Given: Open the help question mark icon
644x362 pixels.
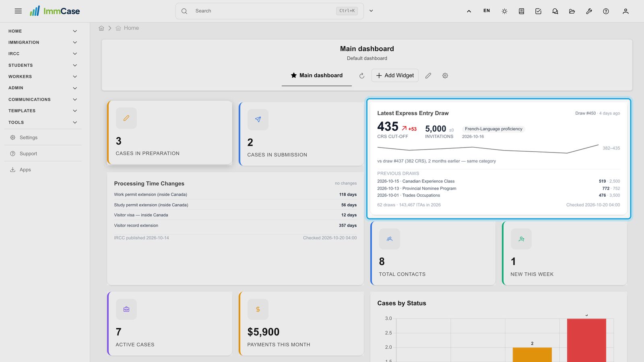Looking at the screenshot, I should pos(606,11).
